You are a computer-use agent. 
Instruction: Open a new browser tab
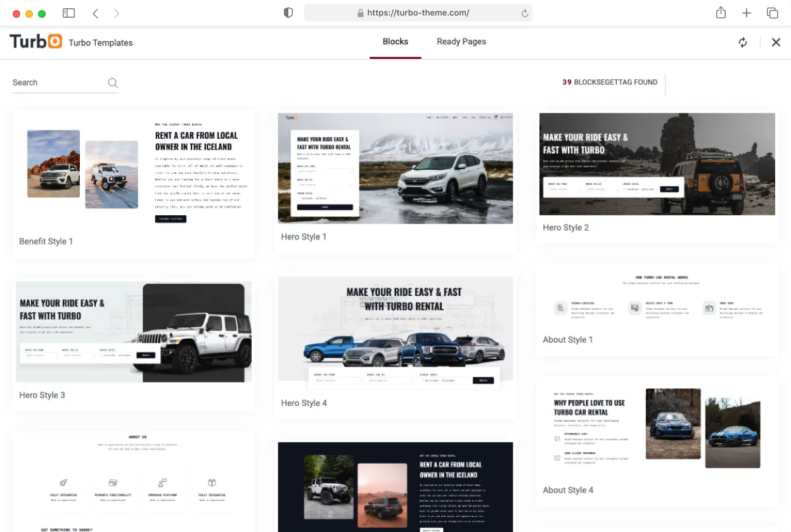747,13
